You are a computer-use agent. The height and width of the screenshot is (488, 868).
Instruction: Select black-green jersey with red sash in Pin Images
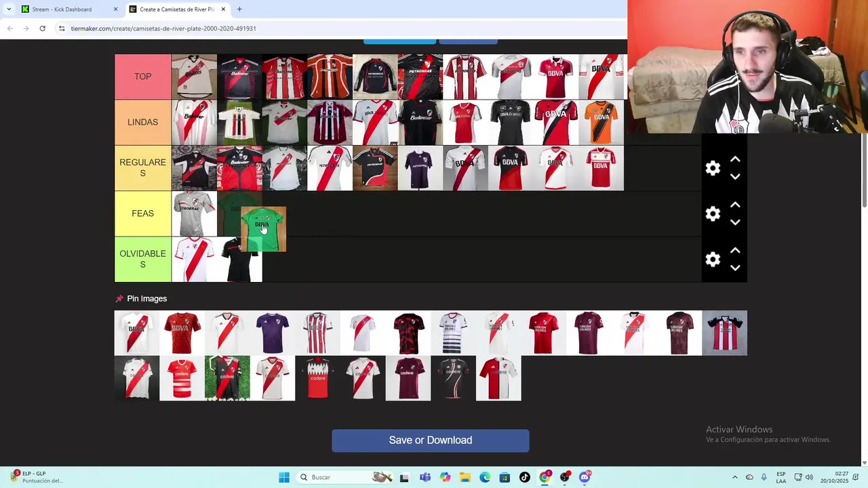(x=227, y=378)
